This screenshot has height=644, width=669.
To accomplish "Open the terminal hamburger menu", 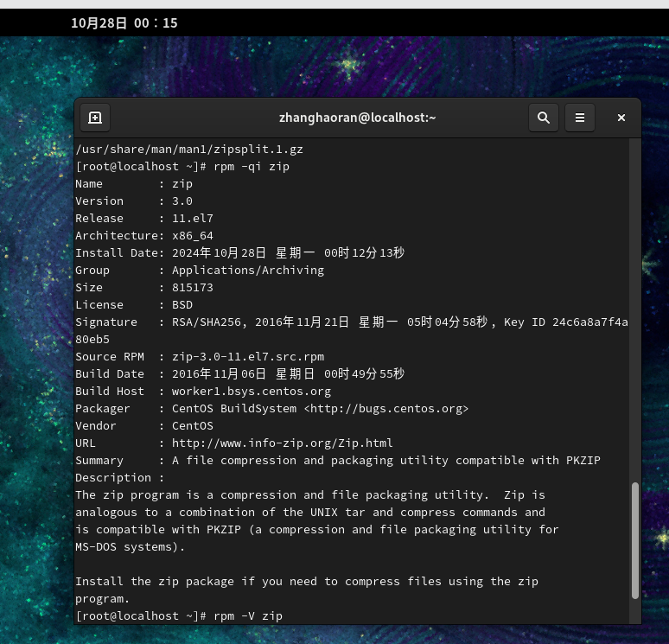I will click(581, 118).
